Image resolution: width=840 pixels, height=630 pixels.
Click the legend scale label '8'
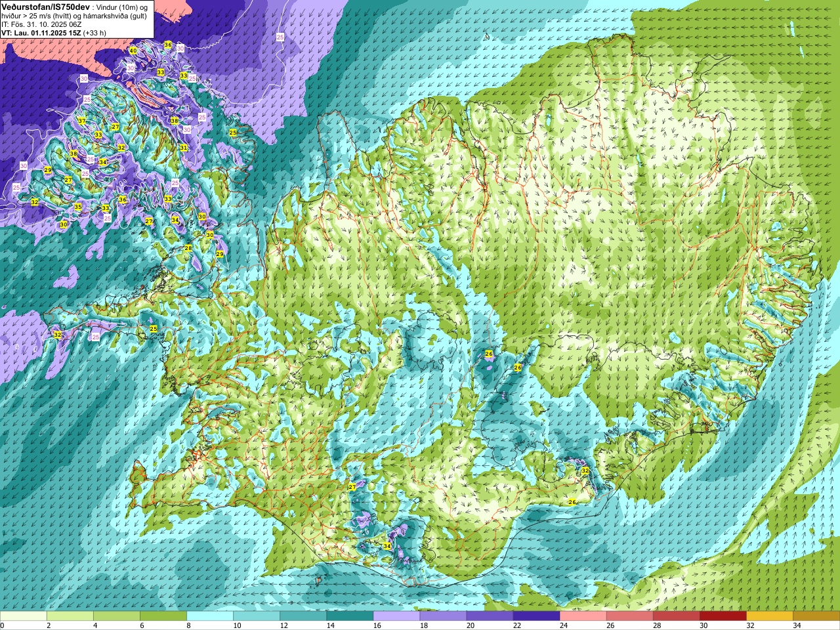189,625
